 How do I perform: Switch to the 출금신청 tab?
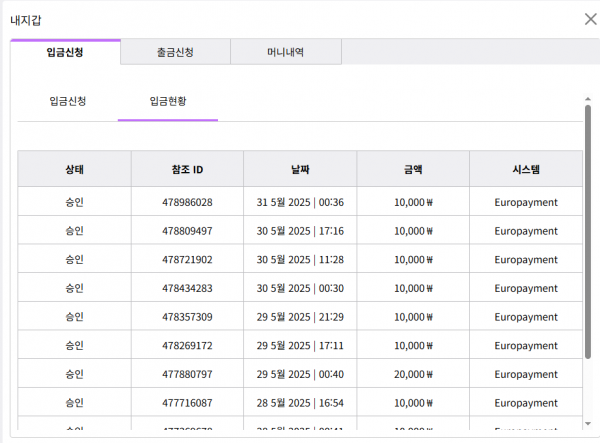[x=175, y=52]
